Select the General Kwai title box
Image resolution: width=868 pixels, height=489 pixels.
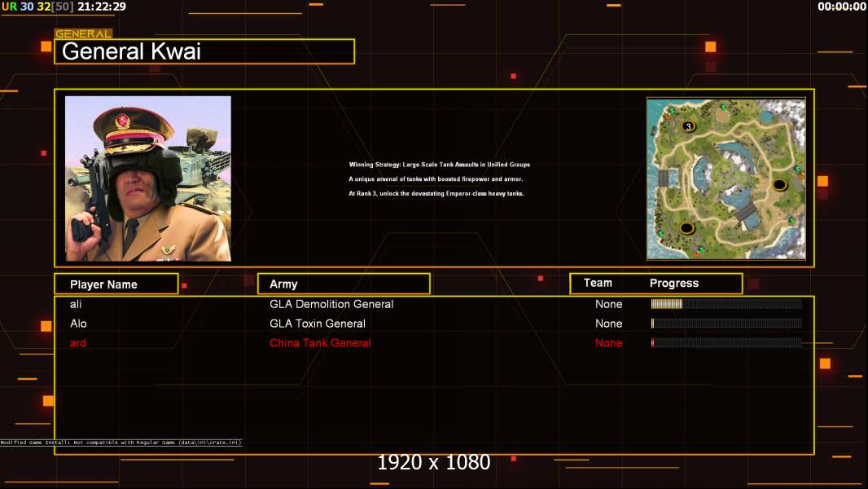pos(204,51)
